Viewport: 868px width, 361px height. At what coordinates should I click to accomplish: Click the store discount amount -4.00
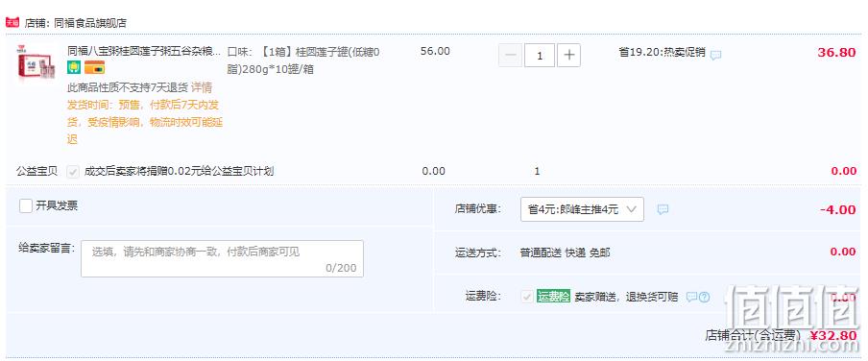tap(838, 209)
